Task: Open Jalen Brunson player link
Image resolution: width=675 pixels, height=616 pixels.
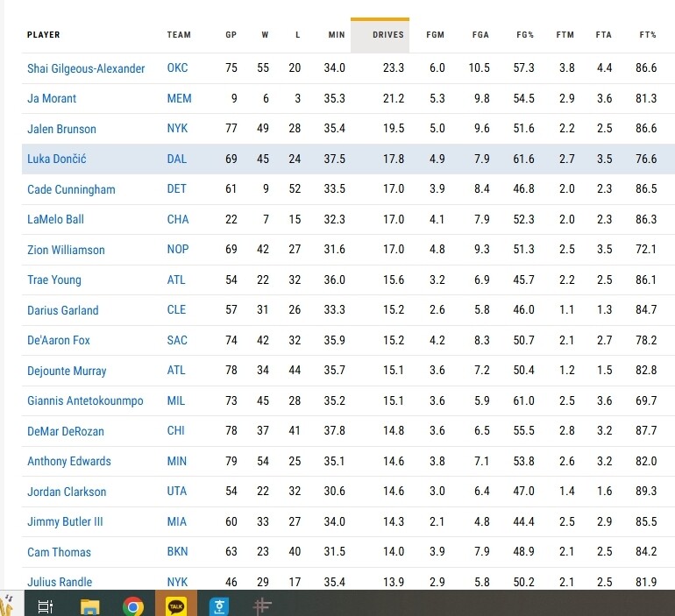Action: (61, 129)
